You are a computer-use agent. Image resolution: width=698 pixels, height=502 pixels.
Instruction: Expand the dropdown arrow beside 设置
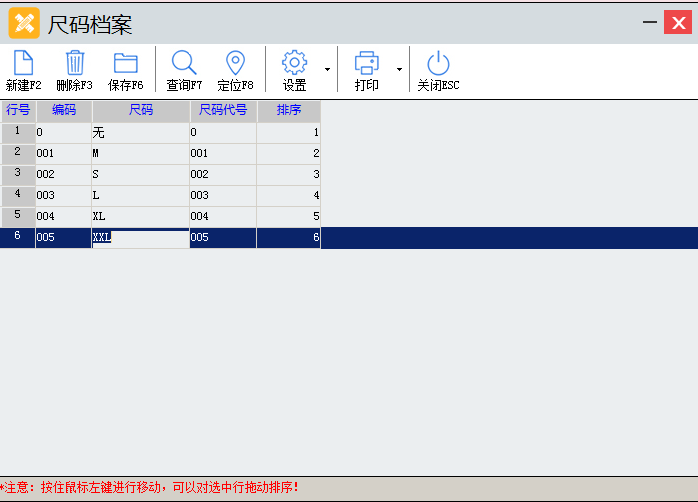(327, 70)
